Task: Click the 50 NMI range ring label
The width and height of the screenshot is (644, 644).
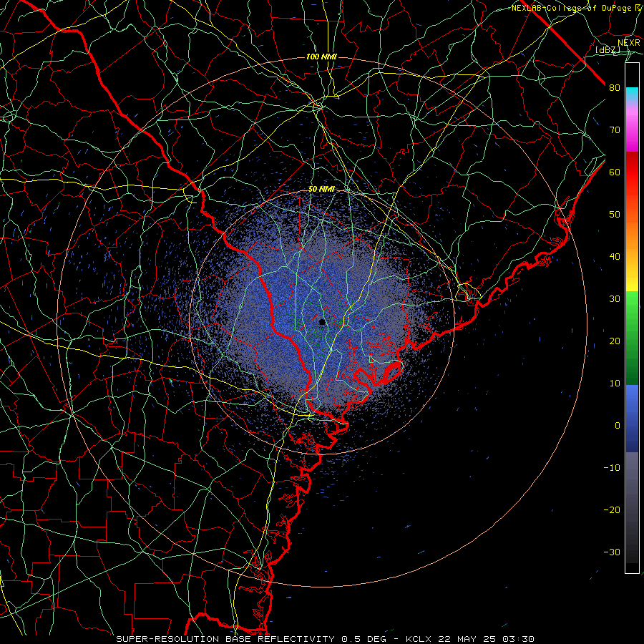Action: 321,190
